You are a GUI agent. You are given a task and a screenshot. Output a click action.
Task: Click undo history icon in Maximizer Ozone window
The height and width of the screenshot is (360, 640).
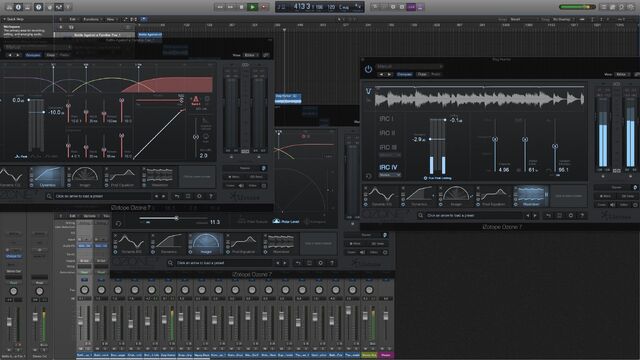click(x=549, y=216)
